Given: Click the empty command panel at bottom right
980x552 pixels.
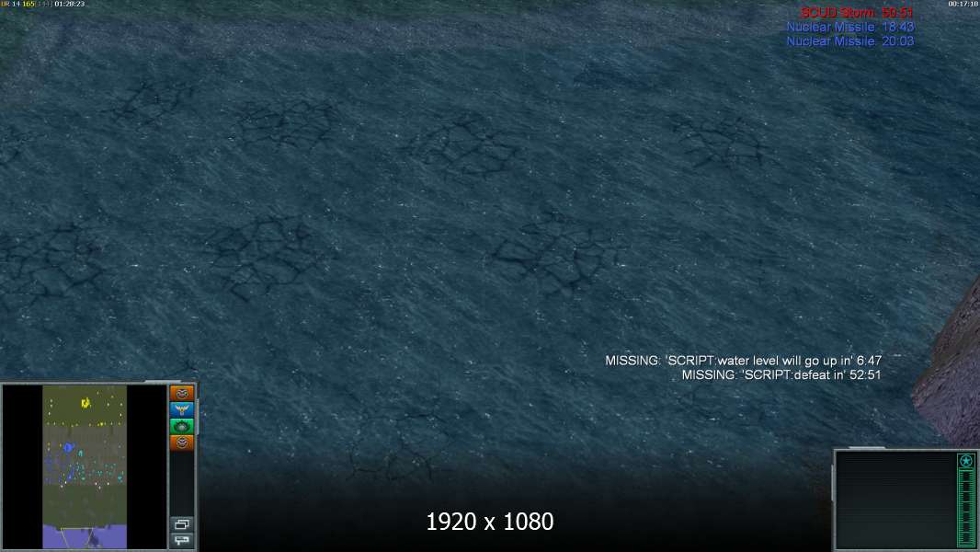Looking at the screenshot, I should pos(895,500).
